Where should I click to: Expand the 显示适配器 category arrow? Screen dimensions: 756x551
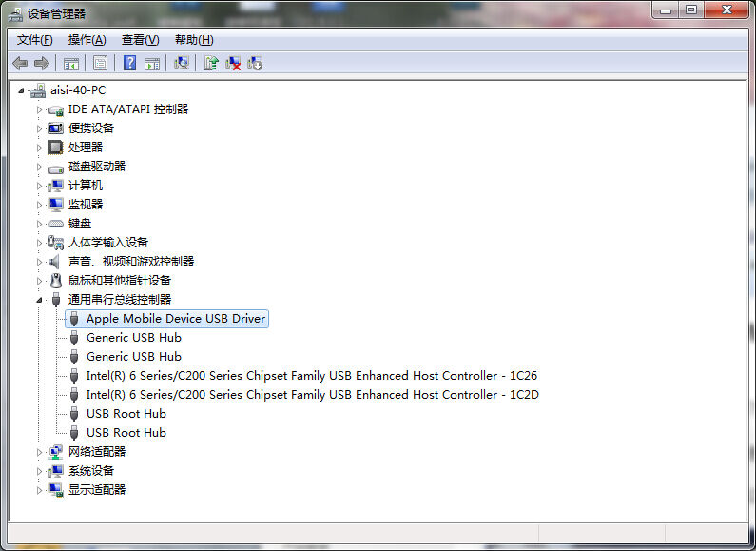40,490
